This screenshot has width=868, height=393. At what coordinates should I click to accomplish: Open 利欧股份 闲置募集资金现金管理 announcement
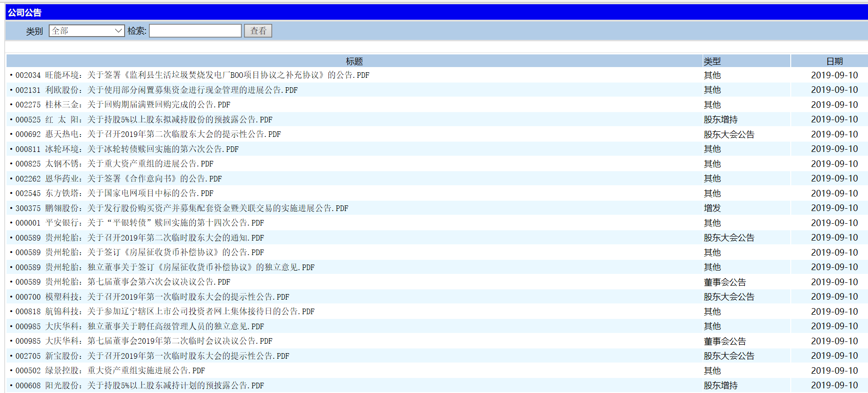click(x=156, y=90)
